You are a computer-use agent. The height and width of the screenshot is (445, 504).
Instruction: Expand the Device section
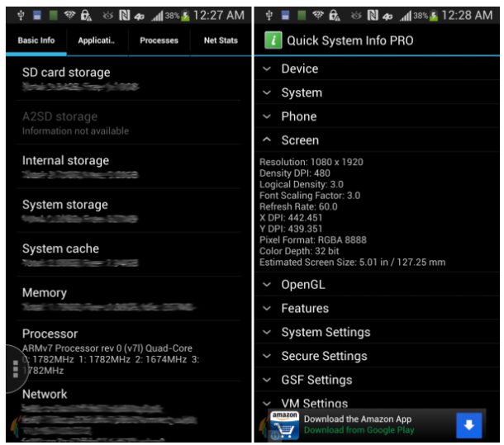[x=298, y=69]
